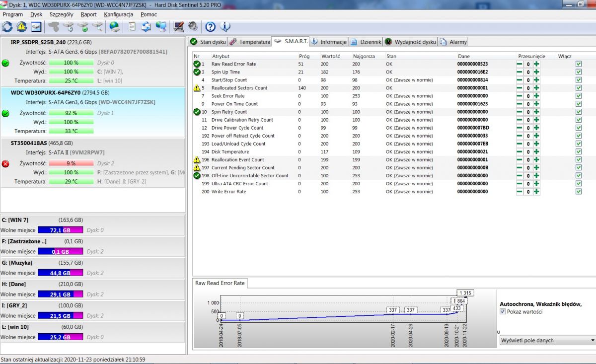
Task: Switch to the Stan dysku tab
Action: pyautogui.click(x=208, y=42)
